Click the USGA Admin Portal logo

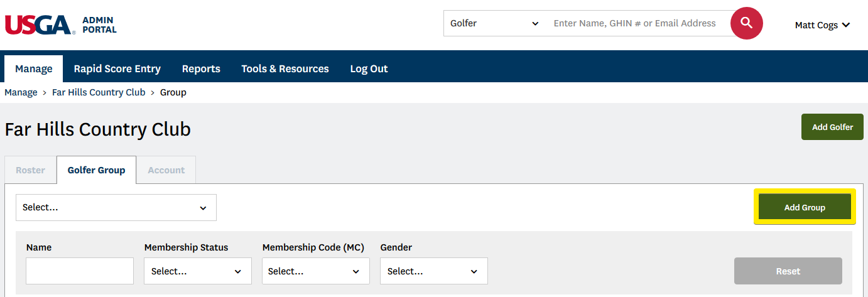pos(61,24)
